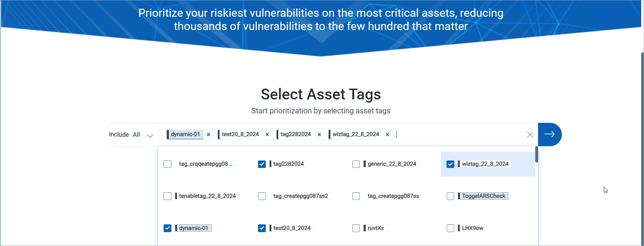Select the ToggelARSCheck checkbox
The width and height of the screenshot is (644, 246).
pyautogui.click(x=450, y=196)
